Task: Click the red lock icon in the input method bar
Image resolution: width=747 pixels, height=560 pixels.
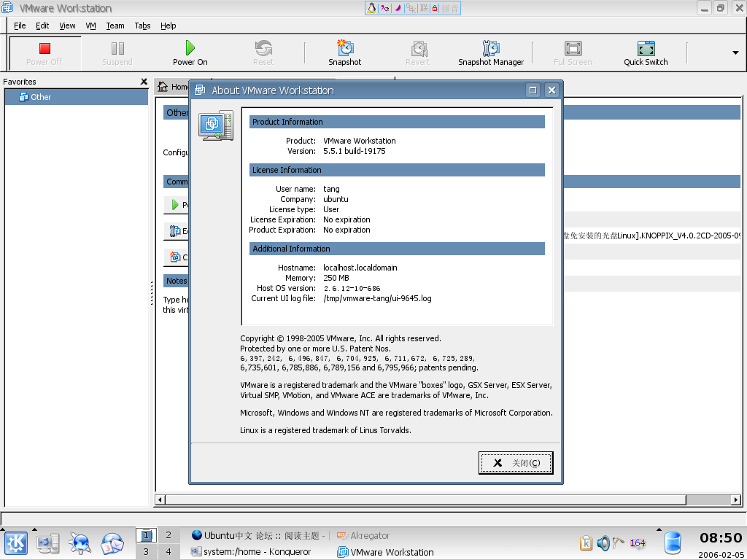Action: (435, 8)
